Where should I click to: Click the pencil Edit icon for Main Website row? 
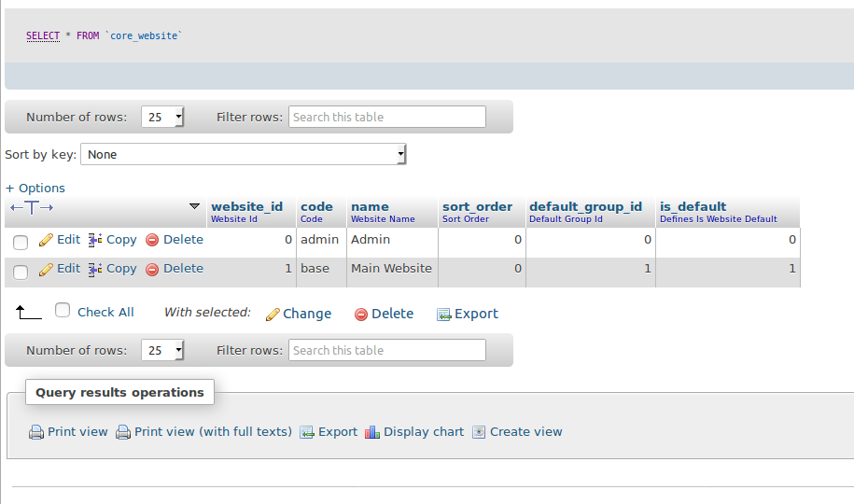(x=46, y=269)
